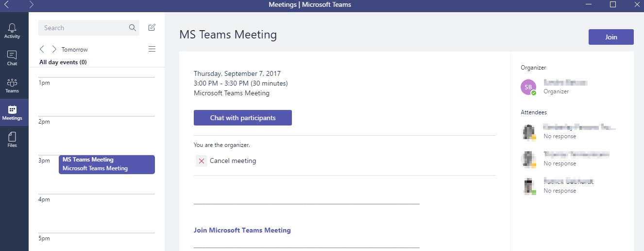Click the MS Teams Meeting page heading

228,35
